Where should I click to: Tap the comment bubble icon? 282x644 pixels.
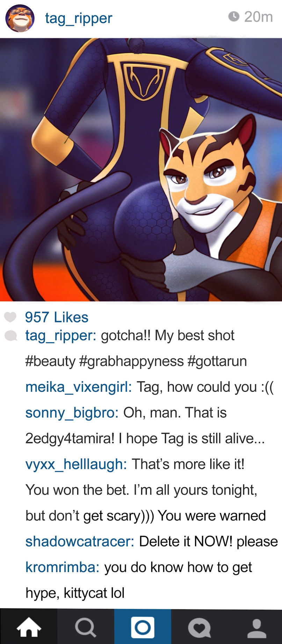coord(10,336)
